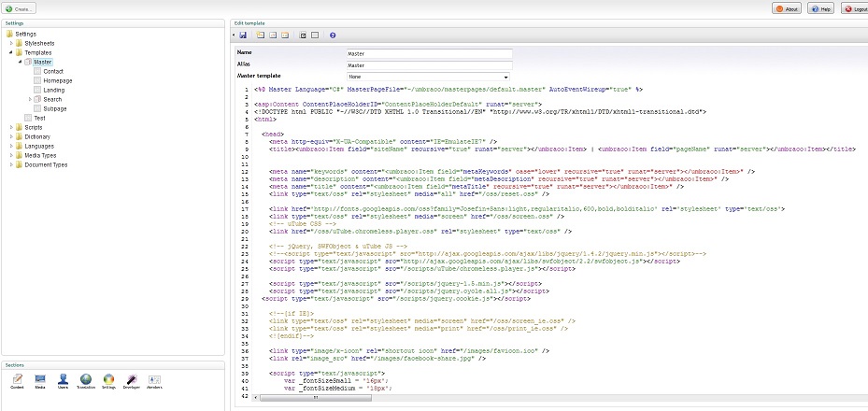Select the Homepage template
This screenshot has width=868, height=411.
[x=56, y=80]
